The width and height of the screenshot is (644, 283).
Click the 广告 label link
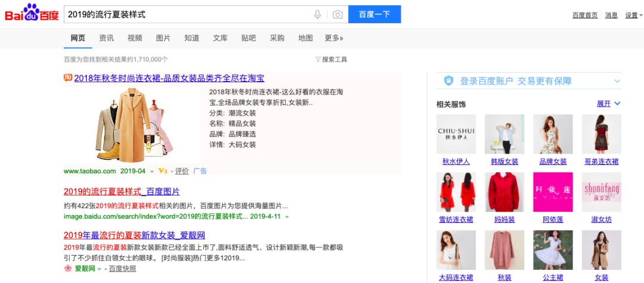pyautogui.click(x=200, y=171)
